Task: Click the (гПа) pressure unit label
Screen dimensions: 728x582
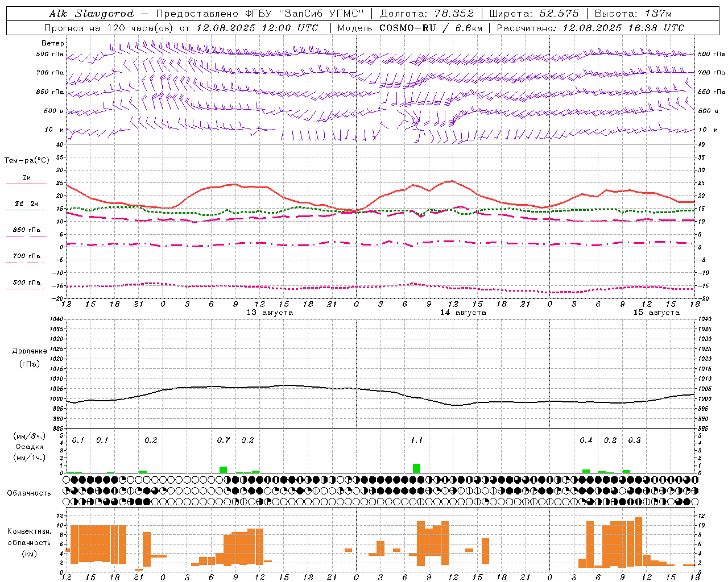Action: [30, 364]
